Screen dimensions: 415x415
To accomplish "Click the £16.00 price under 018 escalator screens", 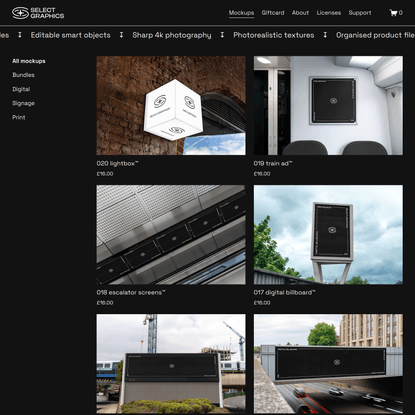I will click(105, 303).
